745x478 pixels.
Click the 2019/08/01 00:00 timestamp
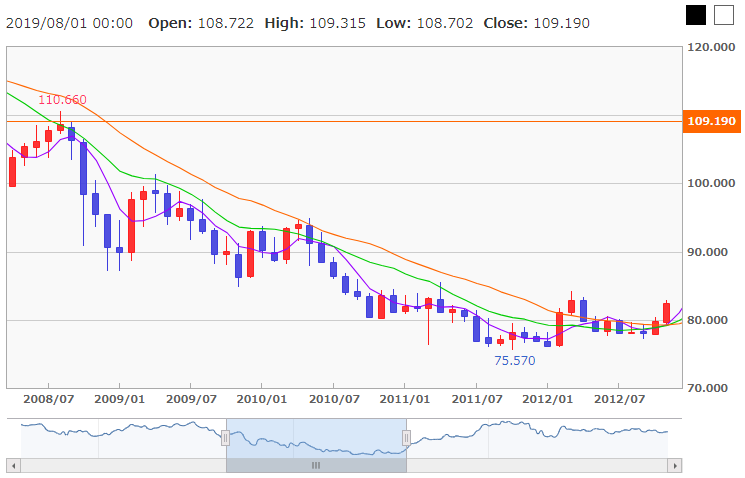pyautogui.click(x=69, y=23)
